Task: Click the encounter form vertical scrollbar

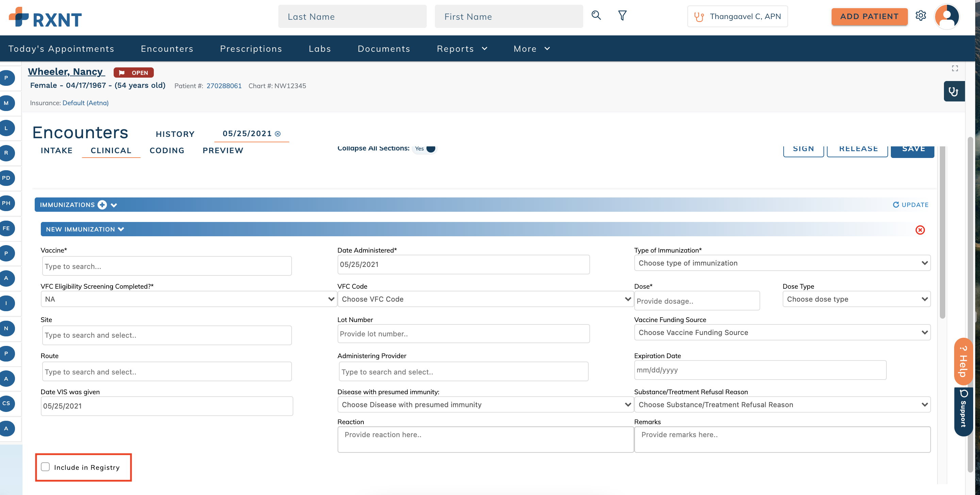Action: pyautogui.click(x=942, y=232)
